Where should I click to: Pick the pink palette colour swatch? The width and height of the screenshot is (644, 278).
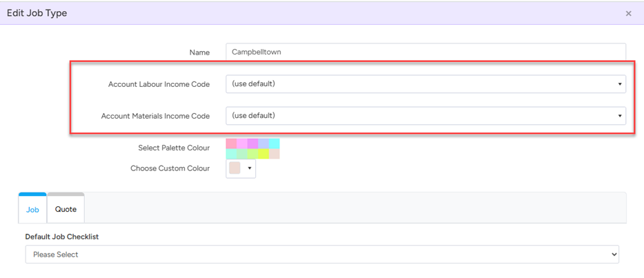(231, 143)
